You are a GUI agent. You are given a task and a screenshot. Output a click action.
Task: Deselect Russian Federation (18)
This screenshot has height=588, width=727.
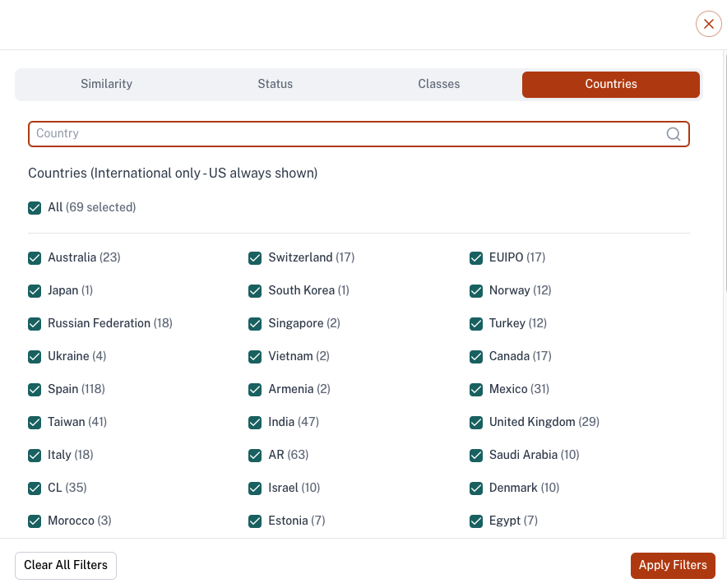point(35,324)
